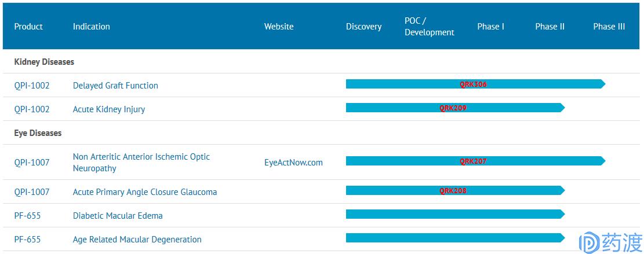This screenshot has height=254, width=644.
Task: Select Age Related Macular Degeneration link
Action: pos(137,240)
